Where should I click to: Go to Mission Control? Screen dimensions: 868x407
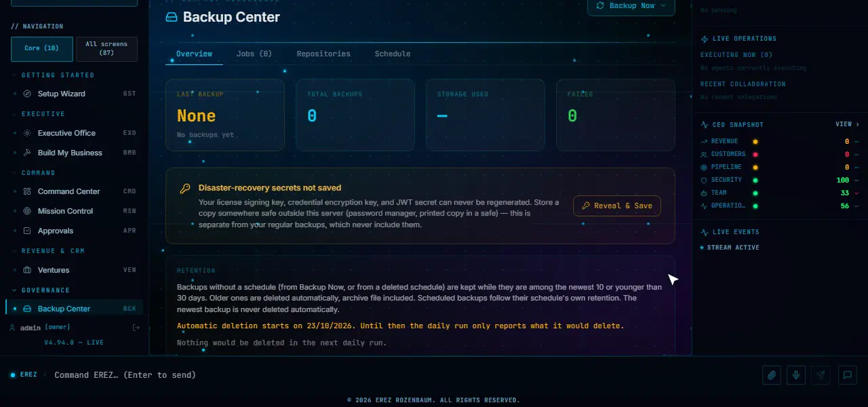point(75,211)
